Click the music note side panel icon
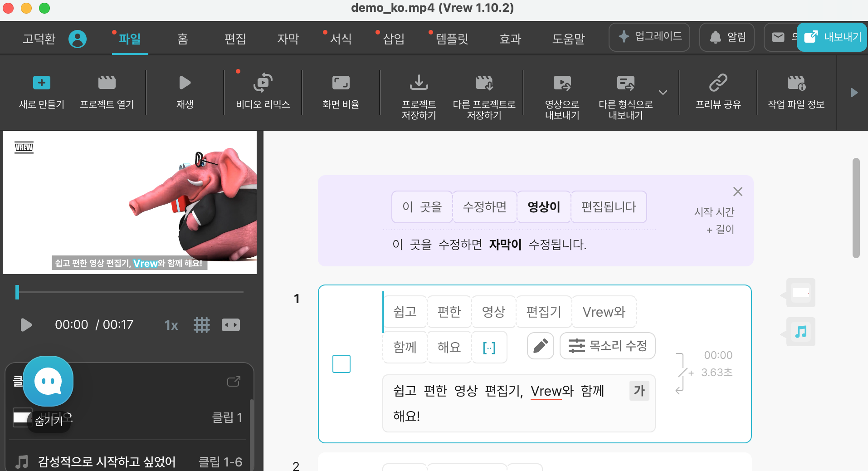This screenshot has height=471, width=868. (801, 332)
